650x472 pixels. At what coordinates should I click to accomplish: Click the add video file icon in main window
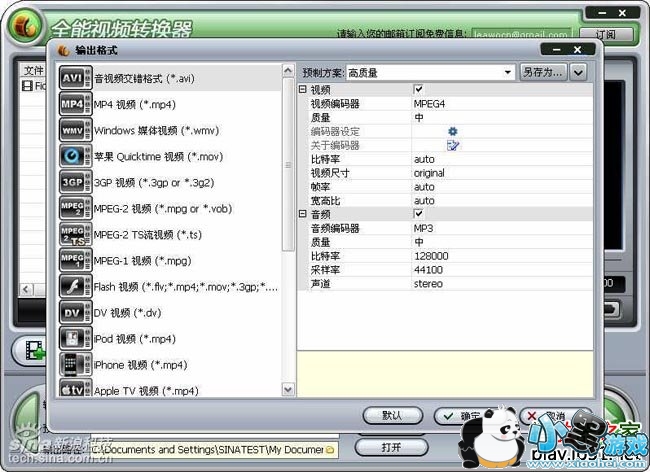coord(35,351)
